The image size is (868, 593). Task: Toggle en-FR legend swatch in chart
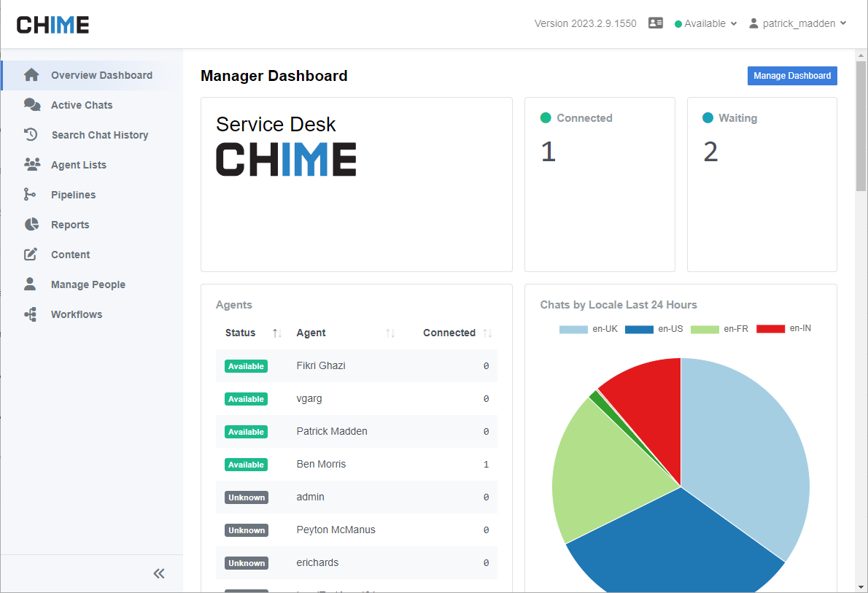point(705,329)
